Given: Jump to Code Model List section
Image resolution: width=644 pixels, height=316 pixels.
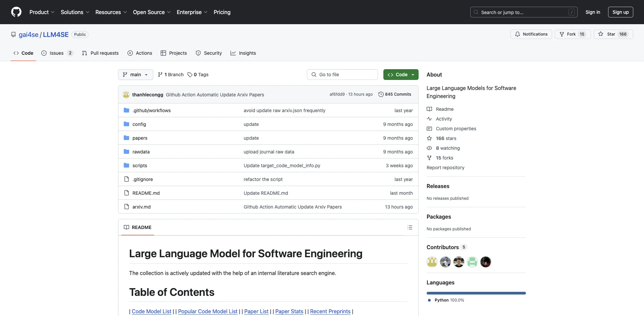Looking at the screenshot, I should (x=152, y=311).
